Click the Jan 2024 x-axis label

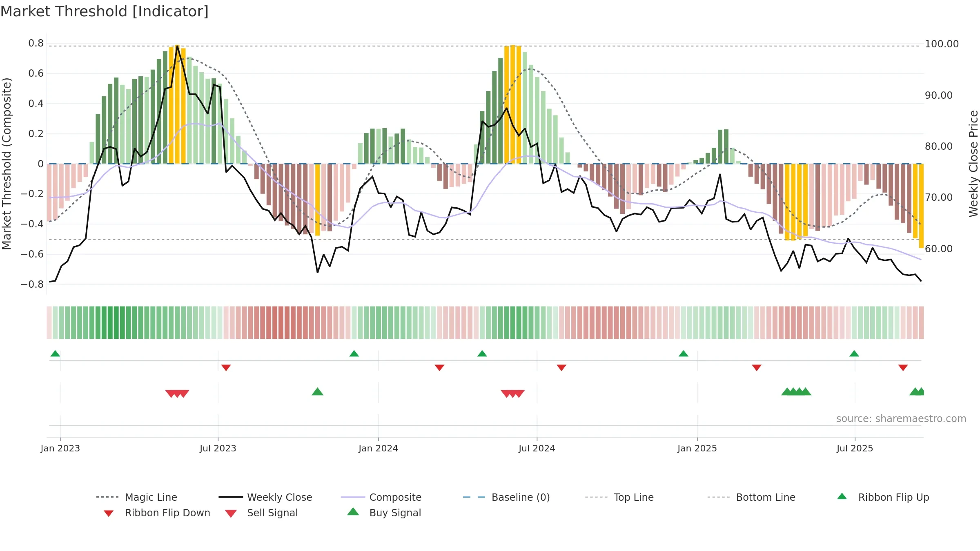pyautogui.click(x=378, y=449)
